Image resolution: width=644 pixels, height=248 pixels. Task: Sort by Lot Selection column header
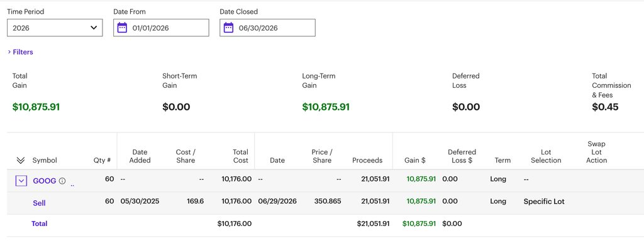546,156
